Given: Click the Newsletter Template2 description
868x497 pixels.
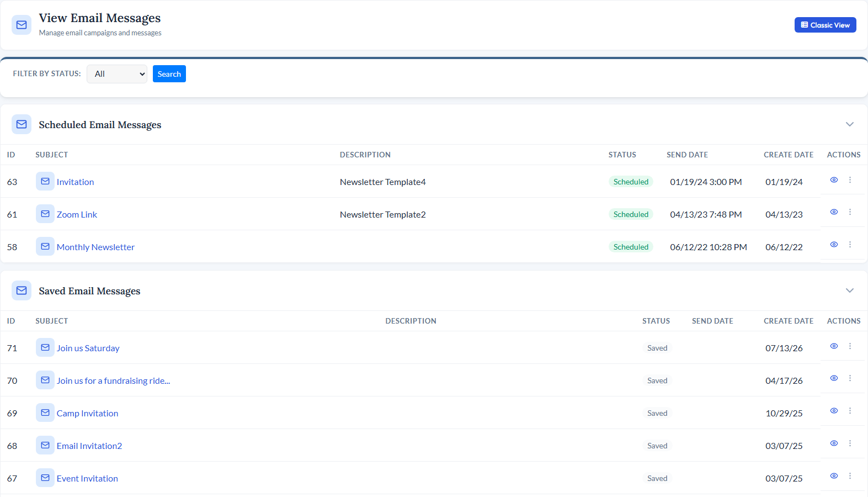Looking at the screenshot, I should pyautogui.click(x=383, y=214).
